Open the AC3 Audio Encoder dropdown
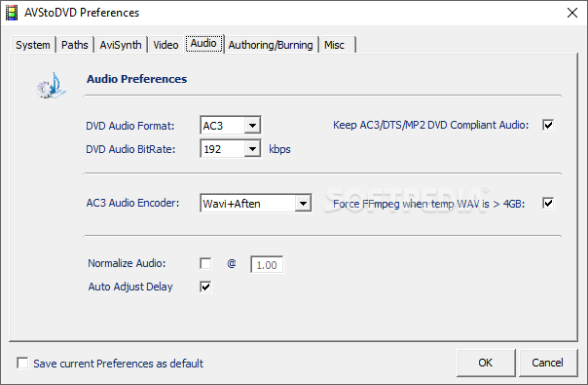 [x=303, y=204]
